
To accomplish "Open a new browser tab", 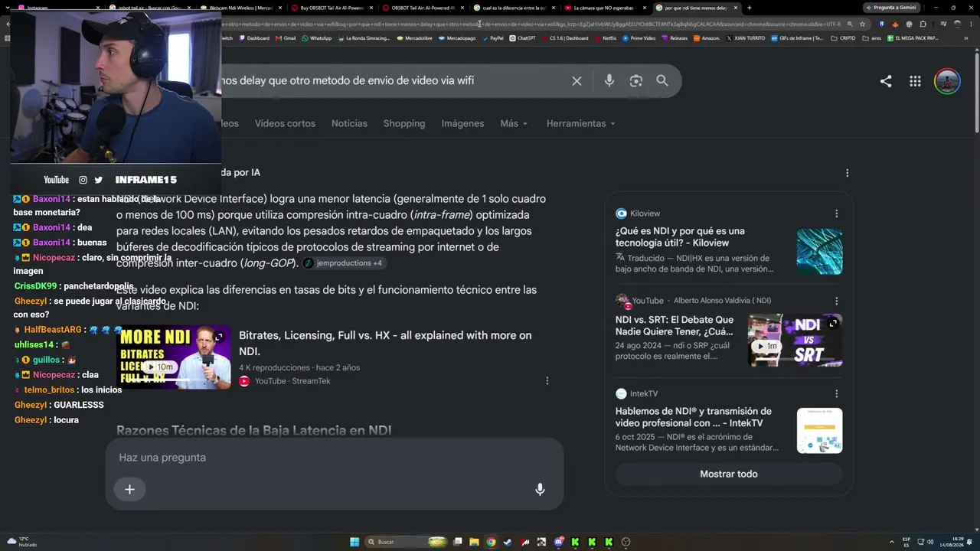I will (x=749, y=8).
